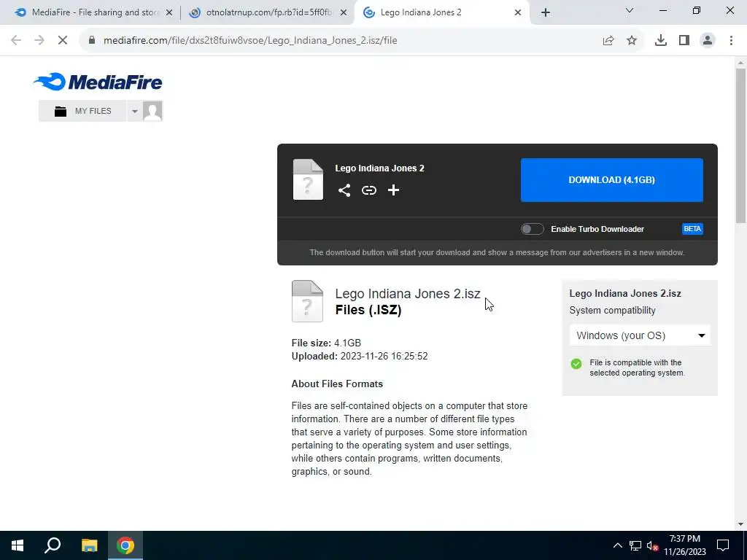This screenshot has width=747, height=560.
Task: Click the DOWNLOAD (4.1GB) button
Action: [x=612, y=180]
